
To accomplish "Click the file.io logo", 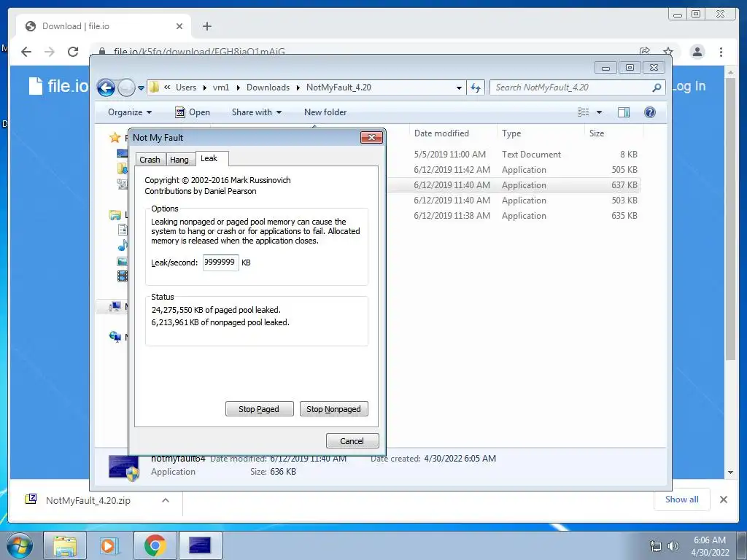I will pyautogui.click(x=58, y=86).
